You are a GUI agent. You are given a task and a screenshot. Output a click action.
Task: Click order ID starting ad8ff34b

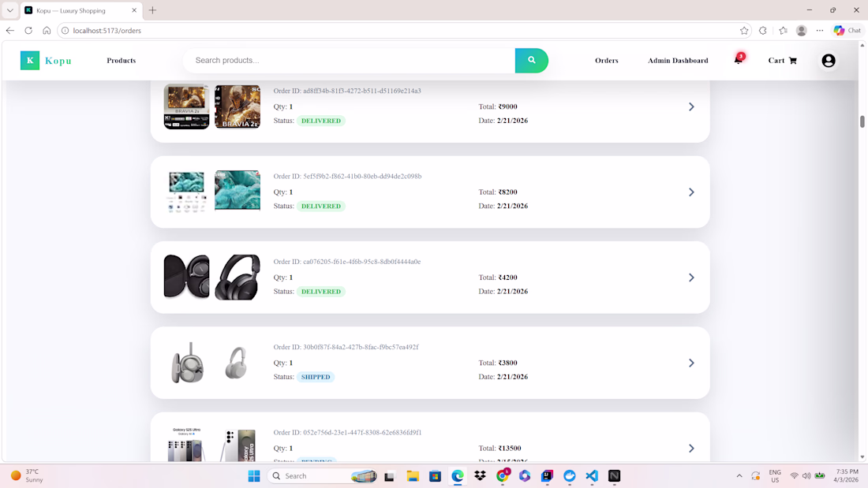pos(347,91)
